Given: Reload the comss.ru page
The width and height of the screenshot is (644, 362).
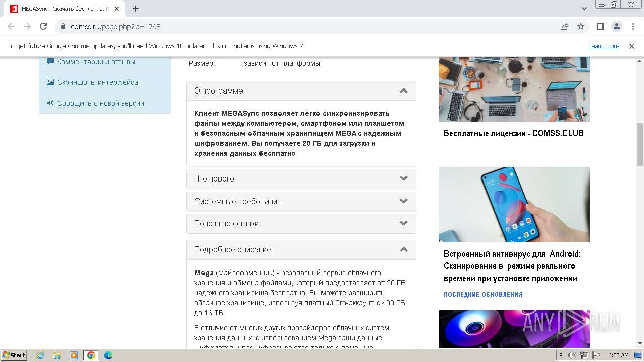Looking at the screenshot, I should pos(43,26).
